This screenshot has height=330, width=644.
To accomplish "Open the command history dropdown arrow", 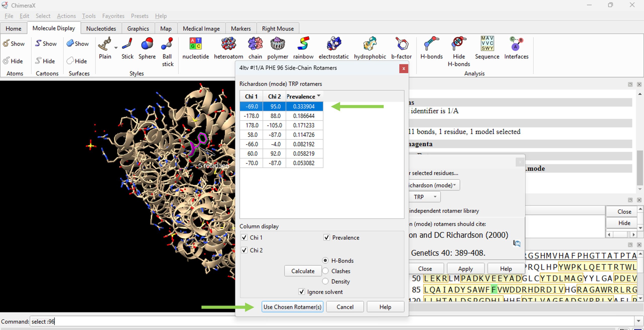I will 638,321.
